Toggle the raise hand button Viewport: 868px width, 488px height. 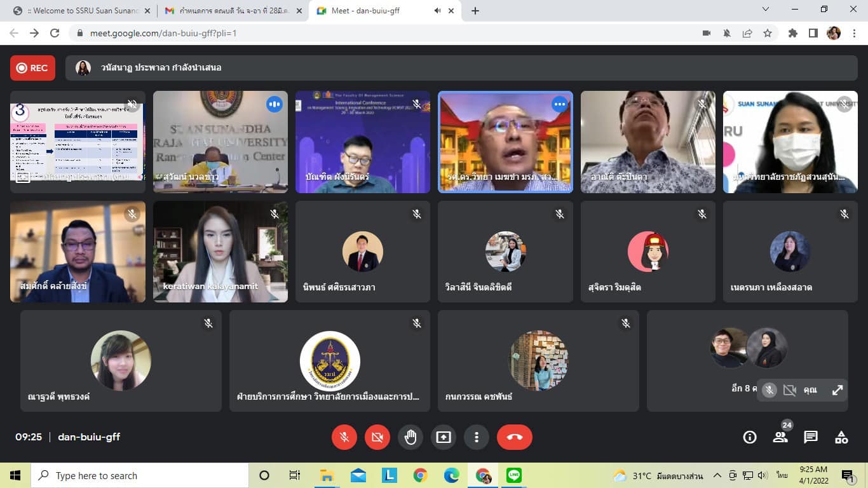(x=410, y=437)
